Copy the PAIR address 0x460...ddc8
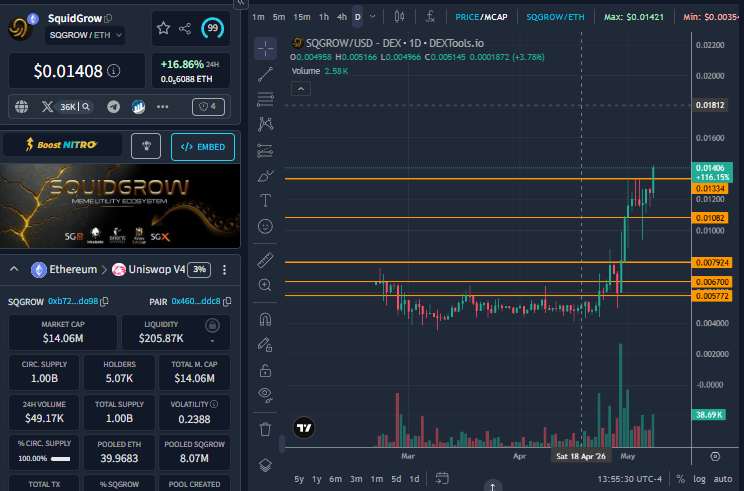The width and height of the screenshot is (744, 491). pyautogui.click(x=227, y=301)
